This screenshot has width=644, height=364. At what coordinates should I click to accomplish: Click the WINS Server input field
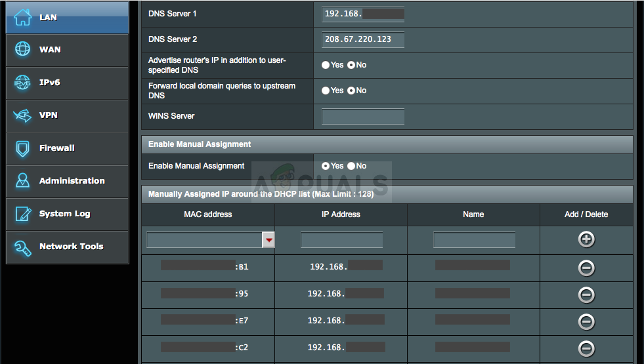(x=363, y=116)
